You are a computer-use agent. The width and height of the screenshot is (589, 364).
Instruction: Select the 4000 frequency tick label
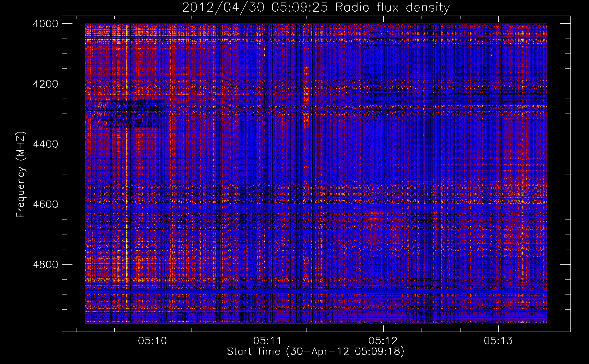(x=46, y=24)
